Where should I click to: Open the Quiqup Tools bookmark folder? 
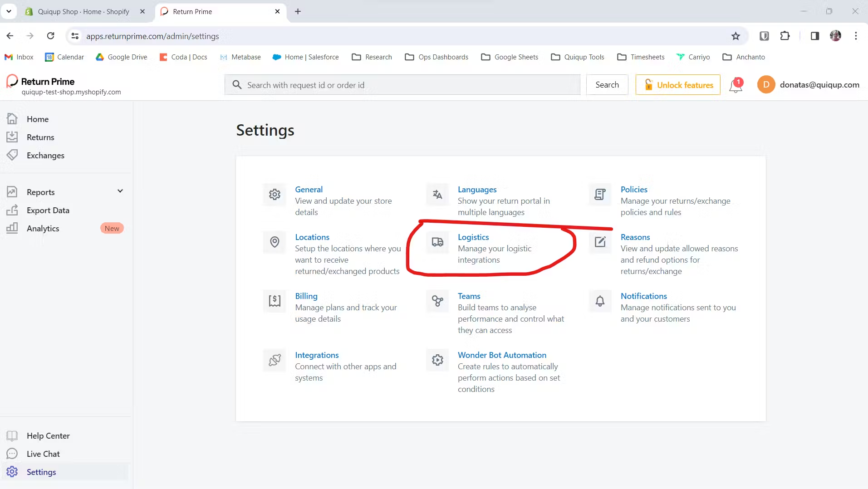(x=577, y=57)
